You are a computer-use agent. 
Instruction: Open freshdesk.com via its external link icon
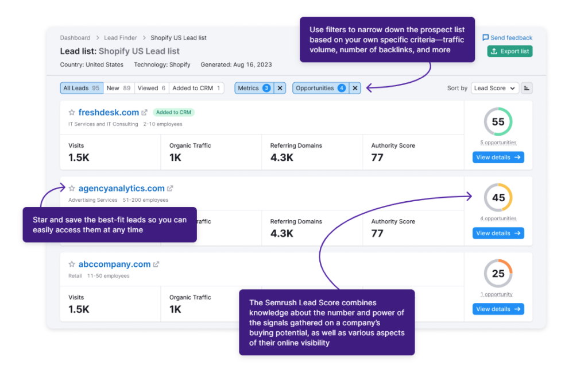point(145,112)
